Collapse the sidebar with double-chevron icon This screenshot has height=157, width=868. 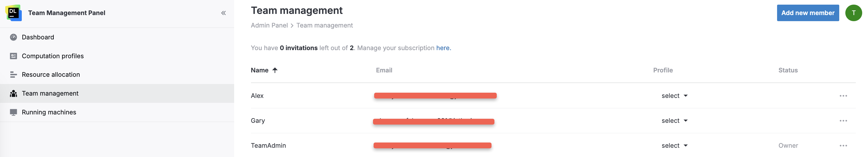223,13
